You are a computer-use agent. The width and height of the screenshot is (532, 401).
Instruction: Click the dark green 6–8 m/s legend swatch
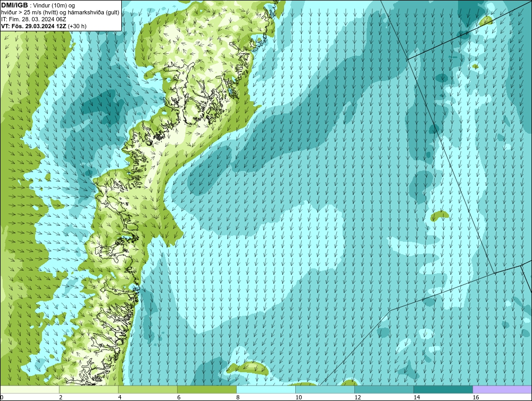(206, 389)
